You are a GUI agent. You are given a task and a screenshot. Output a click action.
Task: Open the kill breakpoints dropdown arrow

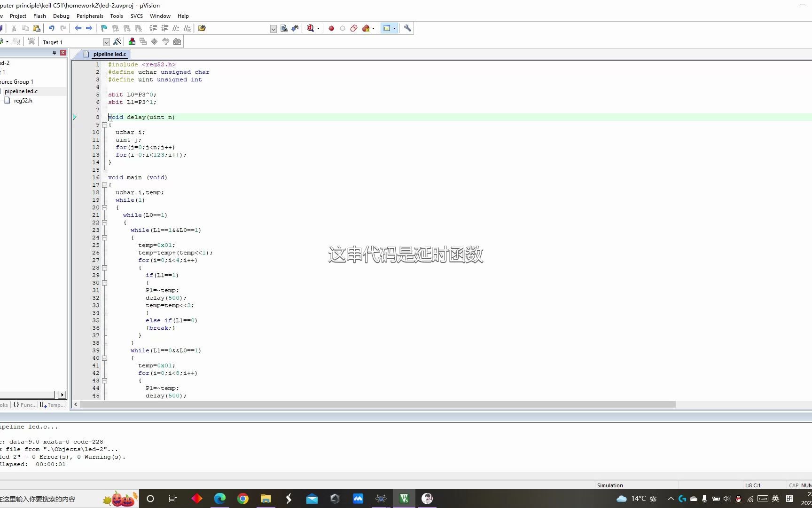coord(373,28)
